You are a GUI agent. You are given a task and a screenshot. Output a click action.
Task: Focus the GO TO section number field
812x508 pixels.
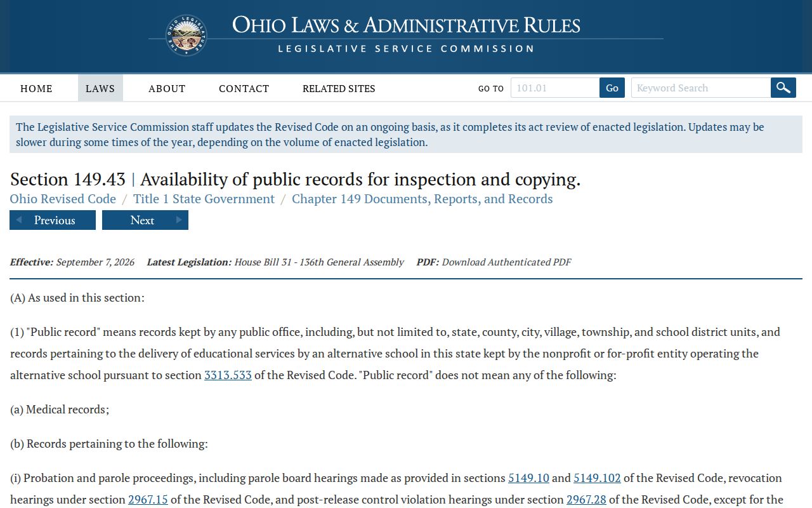click(555, 88)
